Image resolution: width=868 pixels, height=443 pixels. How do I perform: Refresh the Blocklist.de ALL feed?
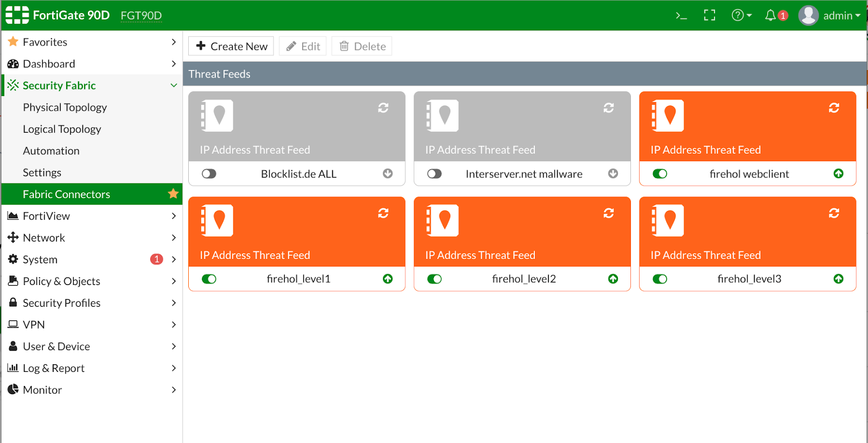point(384,108)
